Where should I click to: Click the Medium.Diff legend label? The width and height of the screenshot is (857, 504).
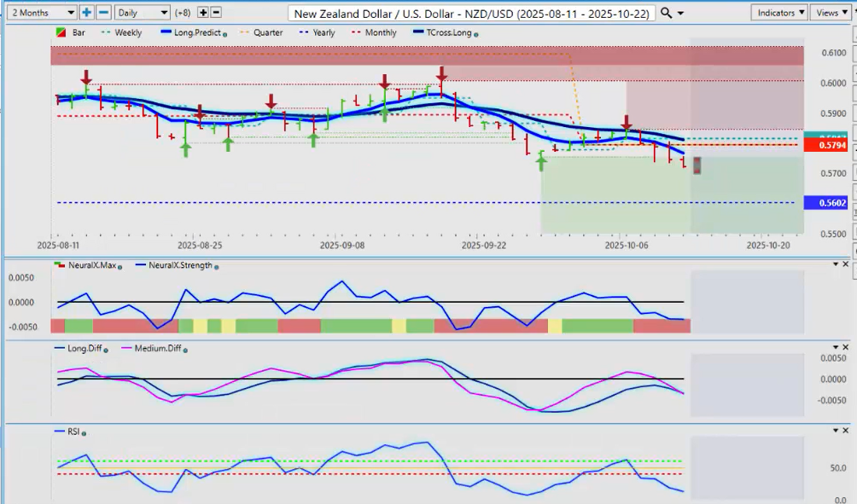[x=156, y=349]
